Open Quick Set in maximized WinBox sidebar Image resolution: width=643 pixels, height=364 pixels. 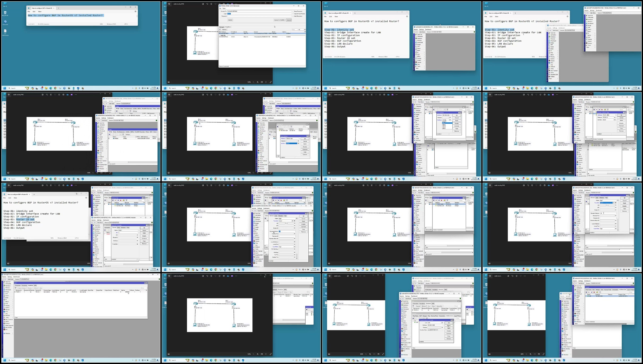pyautogui.click(x=8, y=282)
